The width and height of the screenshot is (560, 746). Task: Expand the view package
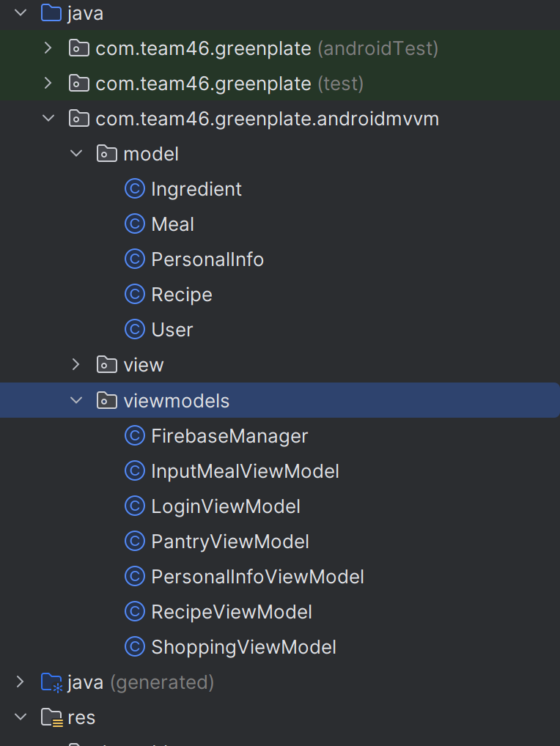(x=76, y=364)
